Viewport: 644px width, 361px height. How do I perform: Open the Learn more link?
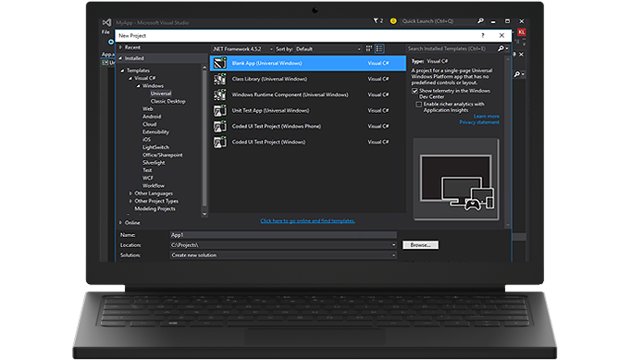[487, 117]
